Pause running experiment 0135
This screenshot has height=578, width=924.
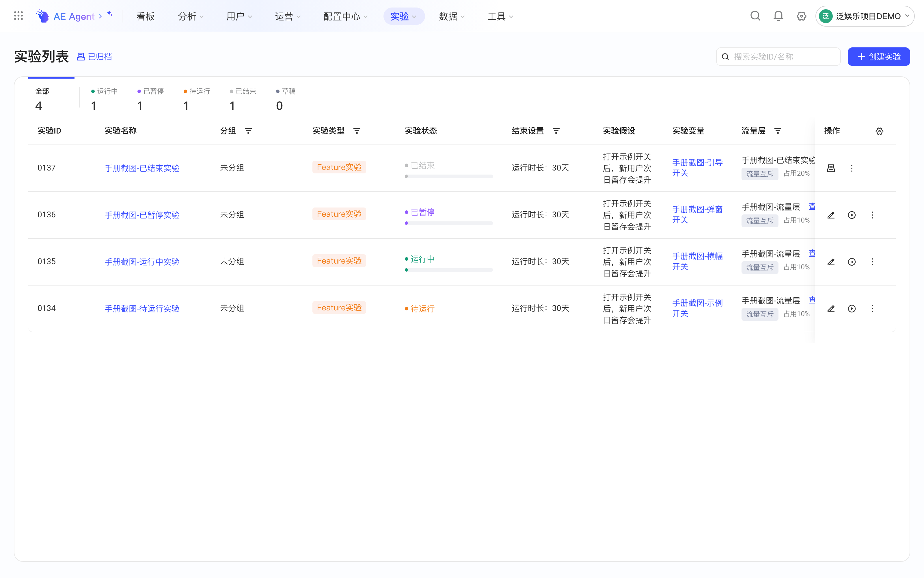(x=852, y=262)
